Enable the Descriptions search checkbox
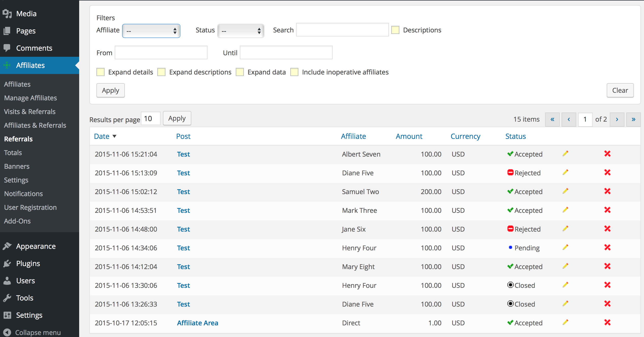Viewport: 644px width, 337px height. [395, 30]
